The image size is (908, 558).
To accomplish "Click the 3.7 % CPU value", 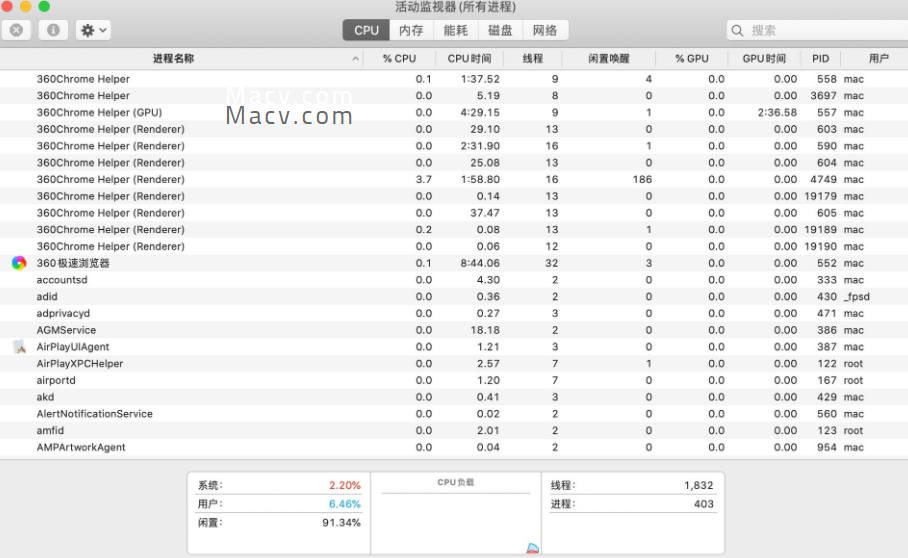I will [424, 179].
